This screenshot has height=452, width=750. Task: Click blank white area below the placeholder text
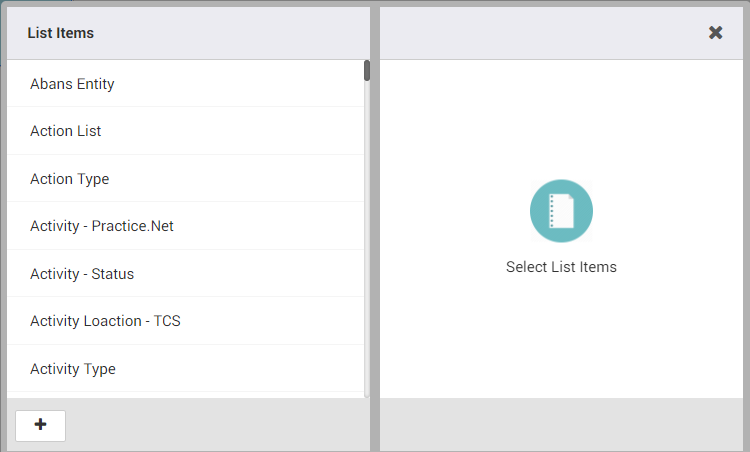561,340
